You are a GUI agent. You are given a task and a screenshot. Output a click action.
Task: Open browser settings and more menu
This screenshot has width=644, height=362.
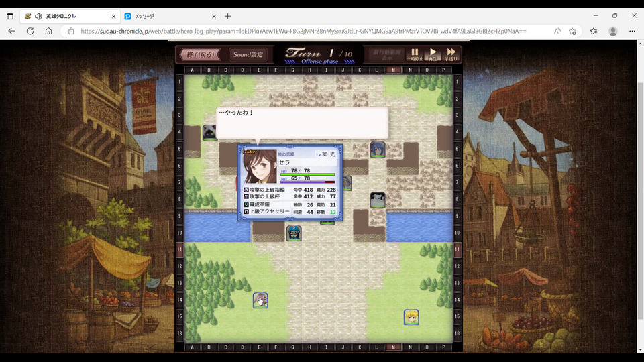pyautogui.click(x=632, y=32)
